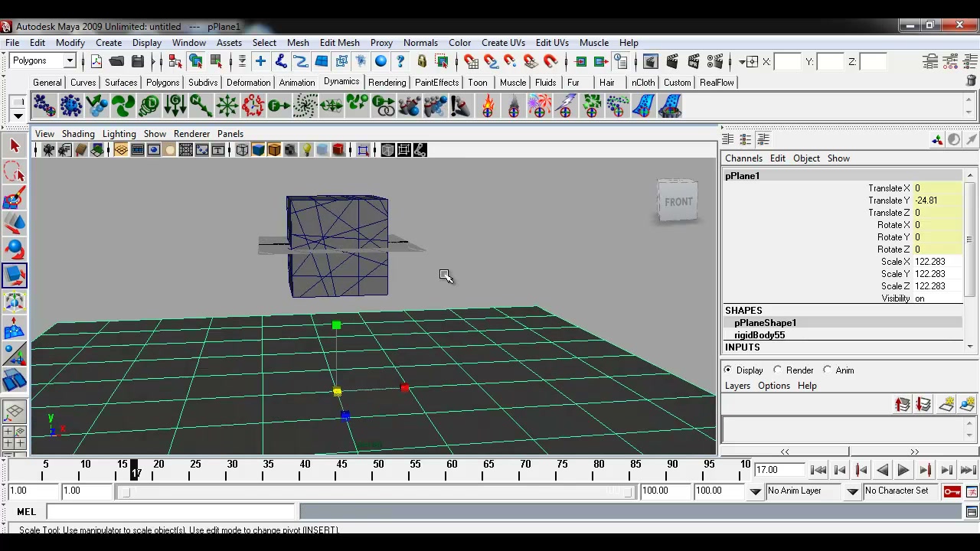Image resolution: width=980 pixels, height=551 pixels.
Task: Switch to the nCloth shelf tab
Action: coord(643,83)
